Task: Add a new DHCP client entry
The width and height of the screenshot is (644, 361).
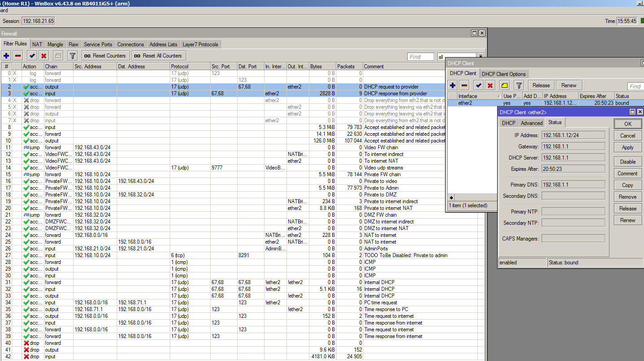Action: coord(453,85)
